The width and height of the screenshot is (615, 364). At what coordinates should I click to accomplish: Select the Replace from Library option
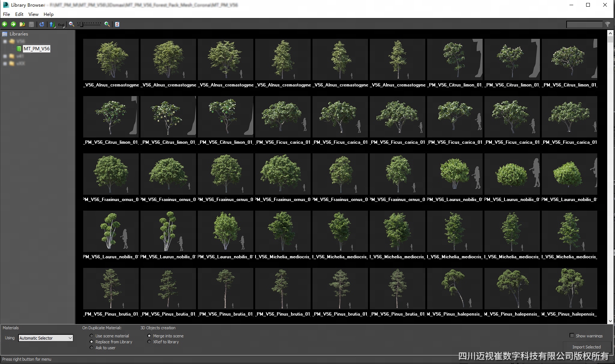(x=92, y=342)
